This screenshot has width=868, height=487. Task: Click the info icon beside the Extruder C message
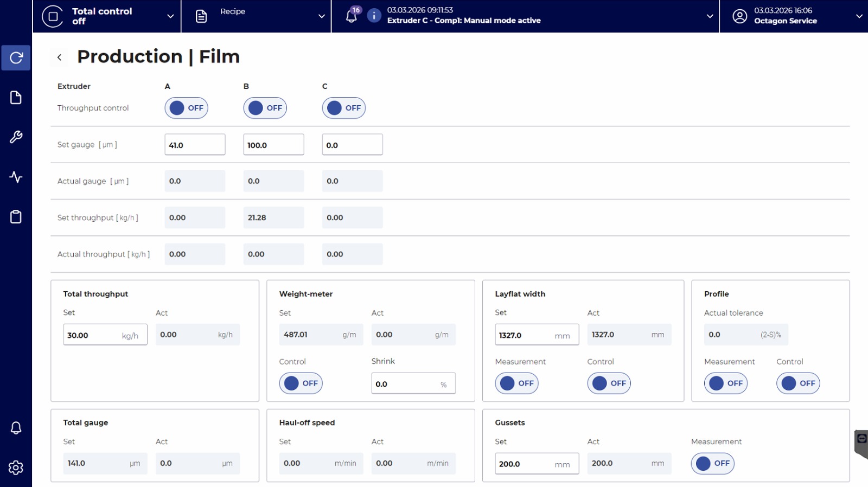374,16
